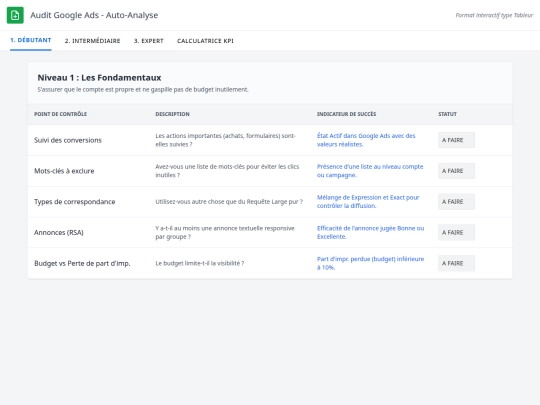Click the 'Niveau 1 : Les Fondamentaux' heading
The image size is (540, 405).
[x=99, y=78]
